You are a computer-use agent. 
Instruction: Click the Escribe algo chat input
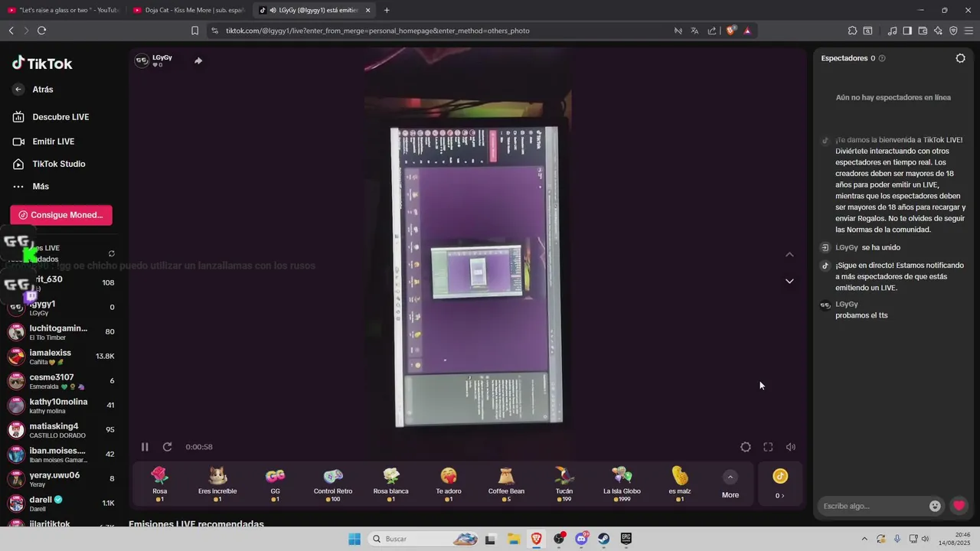pyautogui.click(x=873, y=506)
